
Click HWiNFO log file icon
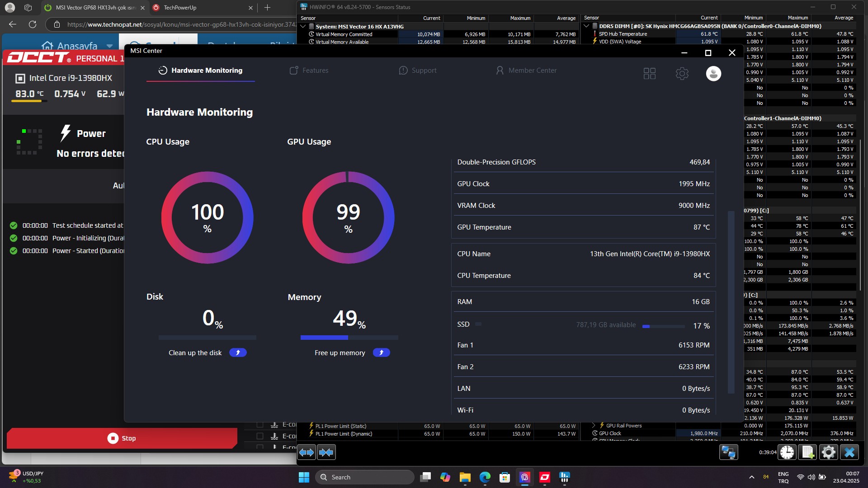click(x=808, y=452)
